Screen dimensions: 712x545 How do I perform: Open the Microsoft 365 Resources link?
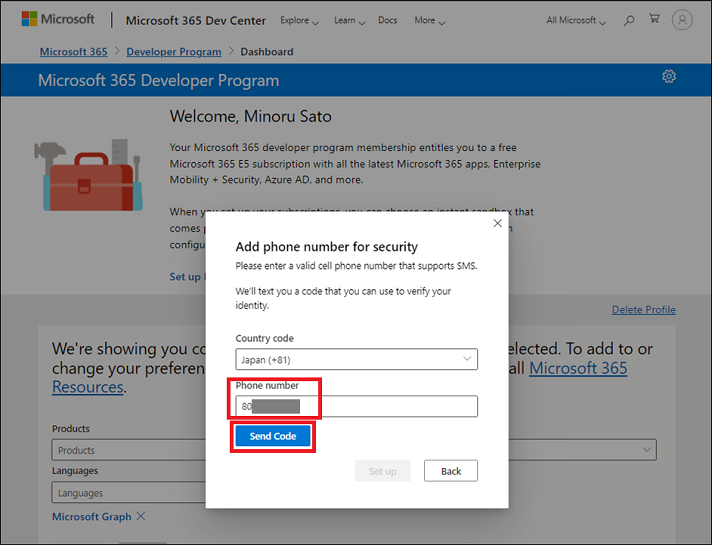pyautogui.click(x=578, y=368)
